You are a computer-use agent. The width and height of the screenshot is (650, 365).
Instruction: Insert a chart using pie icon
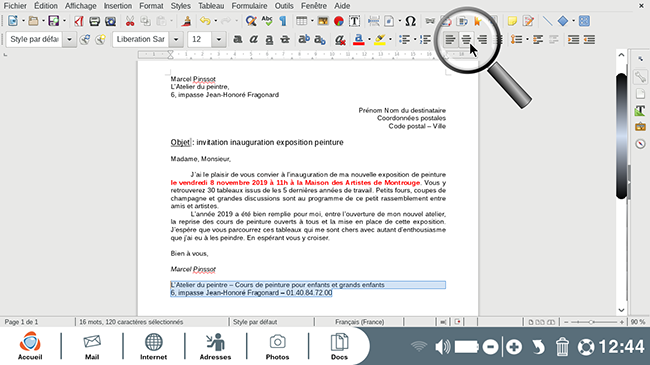(x=339, y=21)
